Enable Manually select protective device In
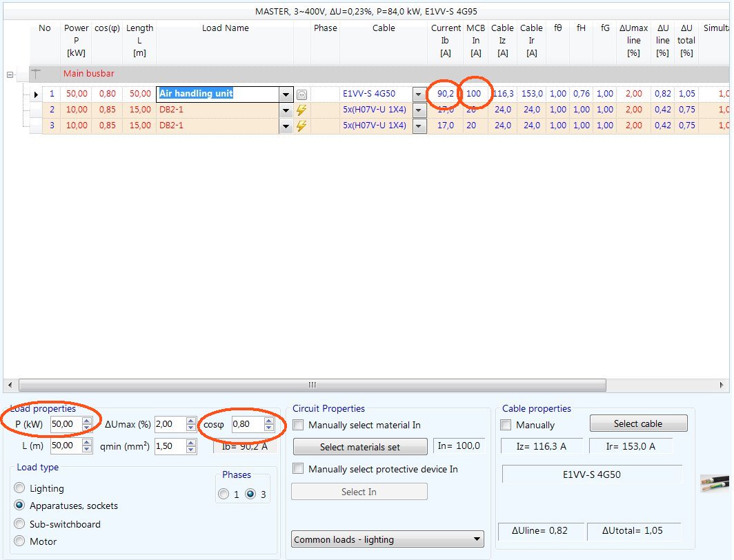 pyautogui.click(x=297, y=468)
